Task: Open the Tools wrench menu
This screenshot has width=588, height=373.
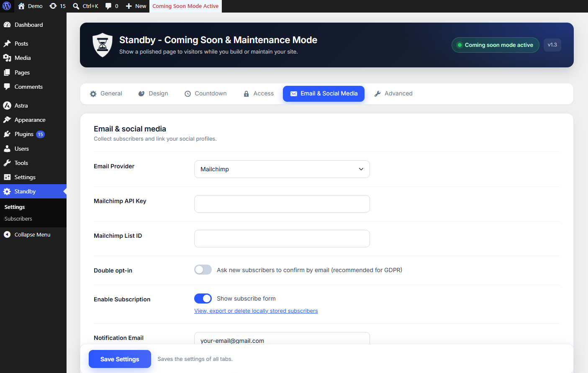Action: (x=33, y=163)
